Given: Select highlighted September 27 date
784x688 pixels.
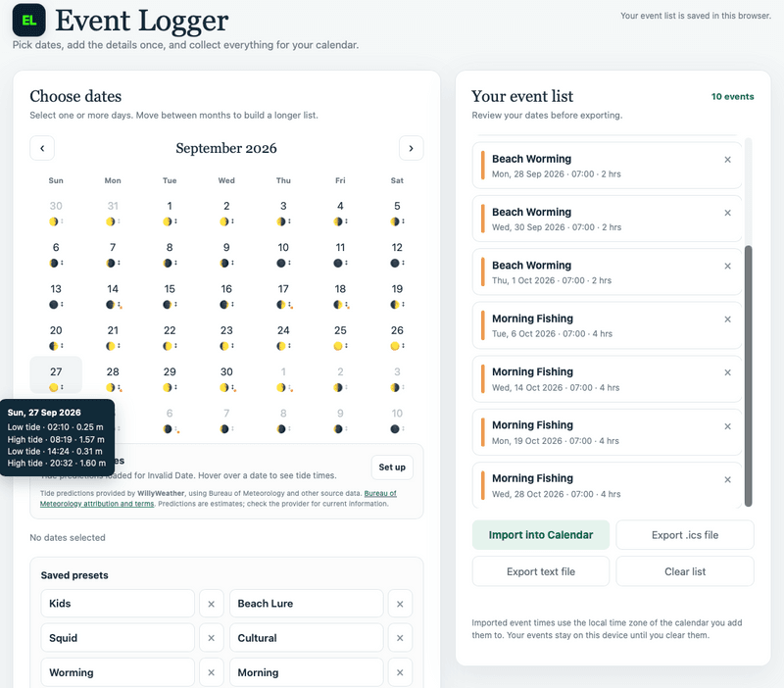Looking at the screenshot, I should click(x=56, y=375).
